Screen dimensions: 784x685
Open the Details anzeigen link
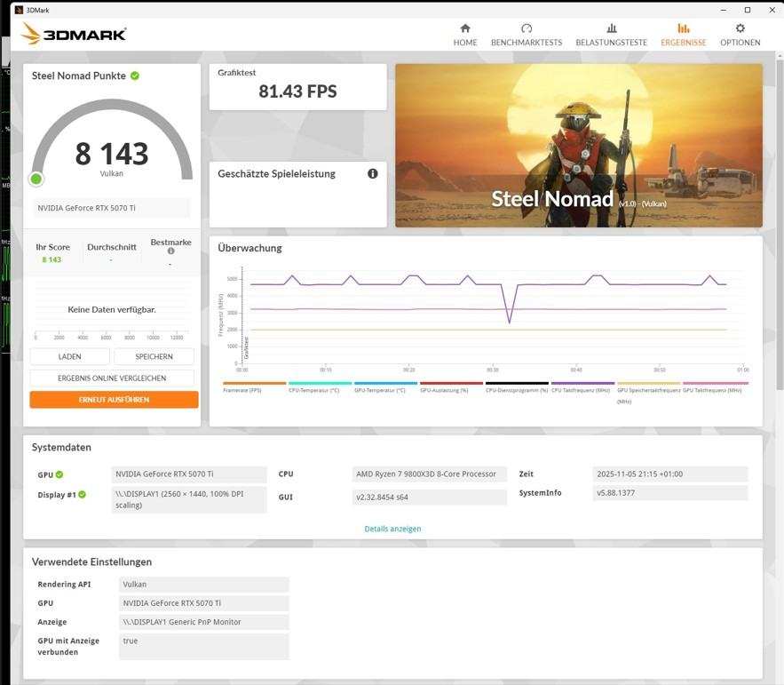click(x=392, y=529)
